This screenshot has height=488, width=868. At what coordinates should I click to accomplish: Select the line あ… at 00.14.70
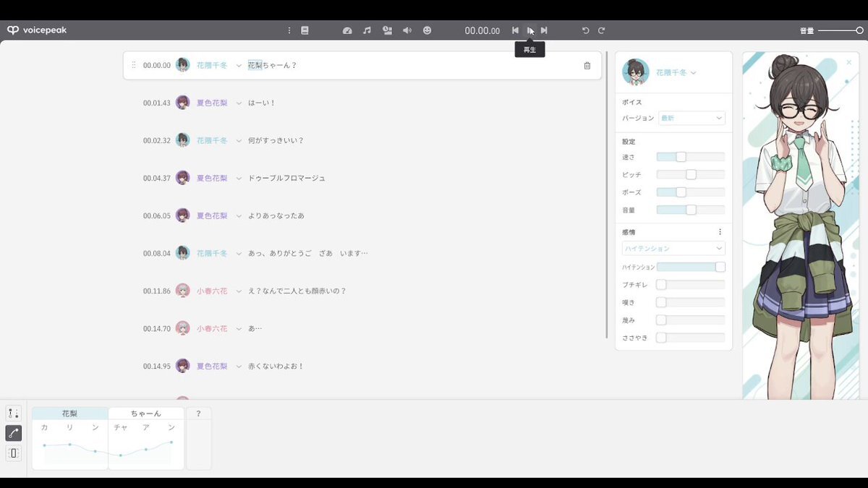click(x=255, y=328)
